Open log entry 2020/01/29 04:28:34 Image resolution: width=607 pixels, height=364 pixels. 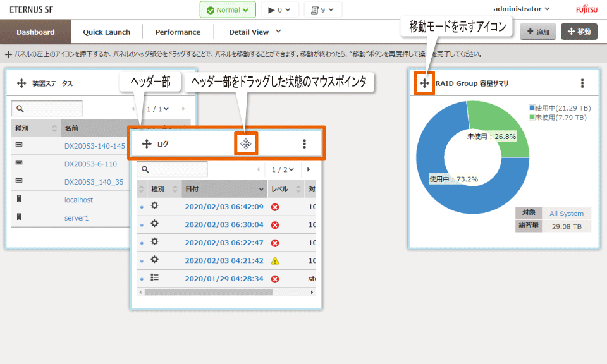click(x=224, y=279)
